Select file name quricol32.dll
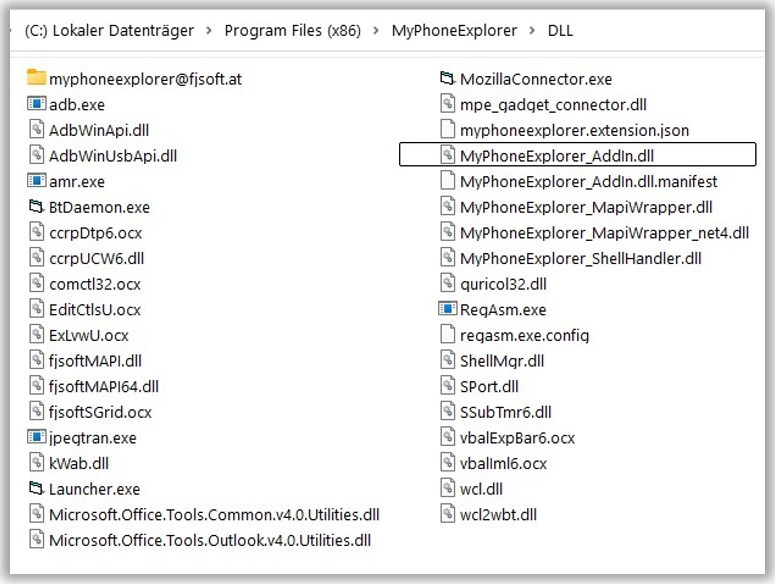The height and width of the screenshot is (584, 775). (x=503, y=285)
